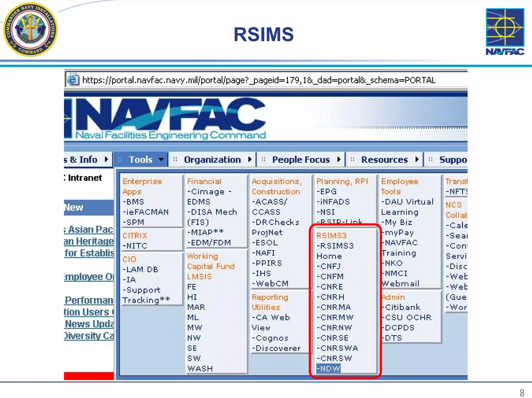This screenshot has width=532, height=398.
Task: Select -LAM DB under CIO
Action: (x=140, y=269)
